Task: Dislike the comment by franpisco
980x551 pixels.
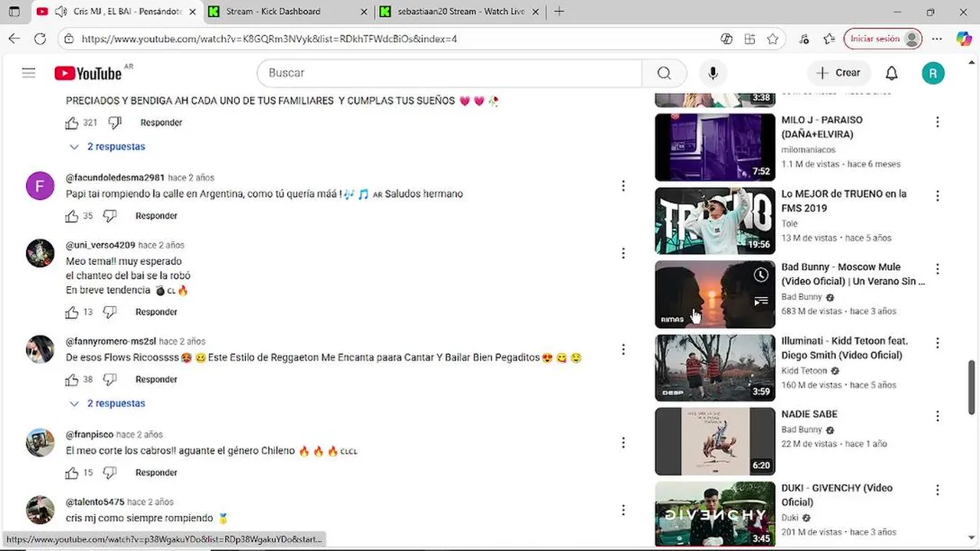Action: pos(109,473)
